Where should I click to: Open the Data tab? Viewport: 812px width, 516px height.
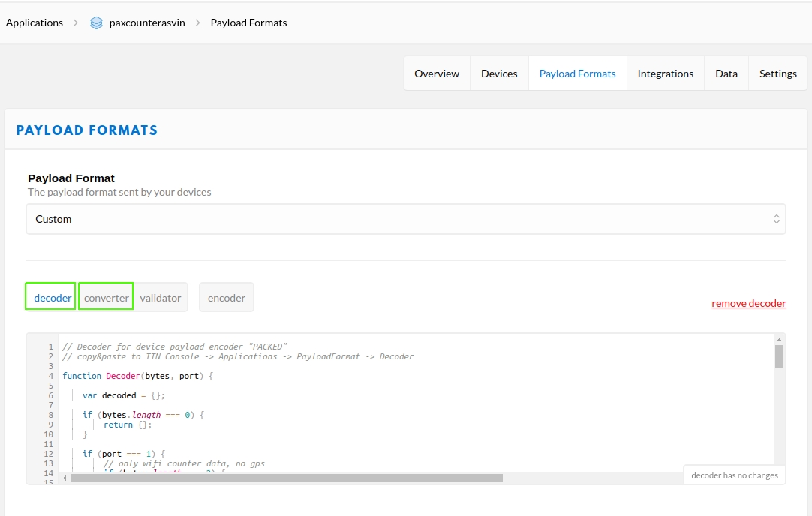click(x=726, y=73)
